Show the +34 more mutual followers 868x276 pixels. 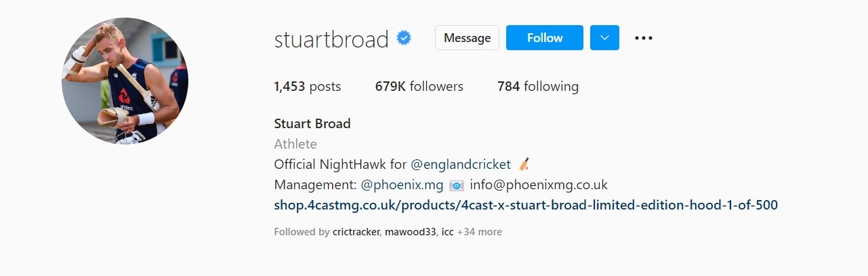(480, 232)
